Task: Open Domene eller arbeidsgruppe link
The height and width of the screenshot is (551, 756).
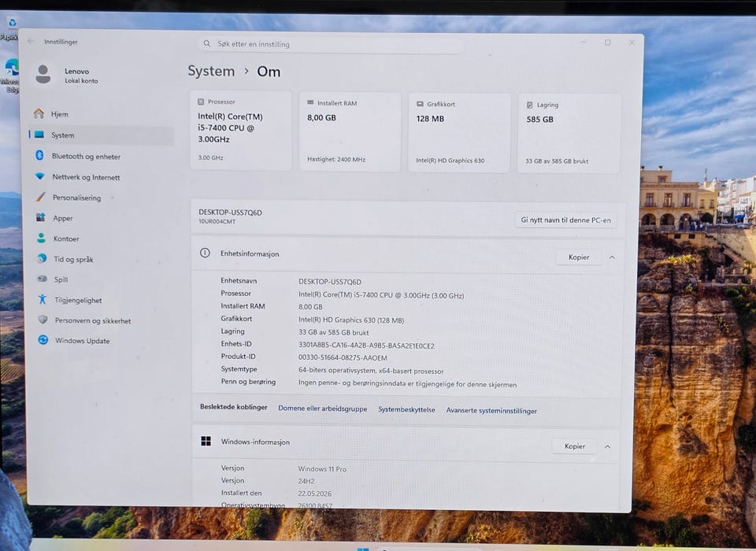Action: 323,409
